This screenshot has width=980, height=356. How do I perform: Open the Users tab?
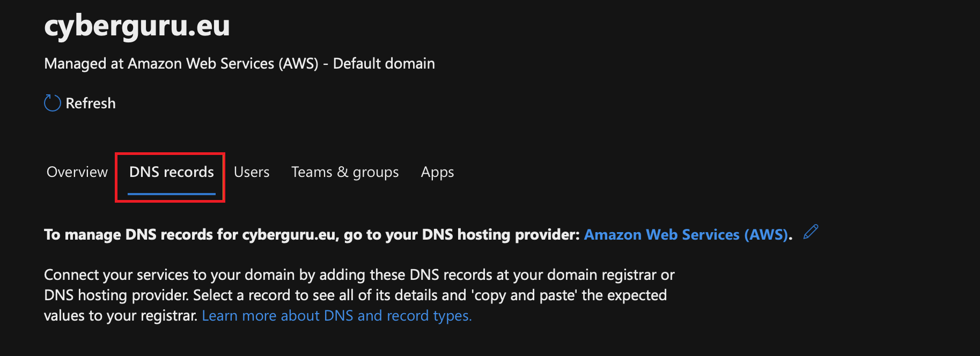click(x=252, y=172)
